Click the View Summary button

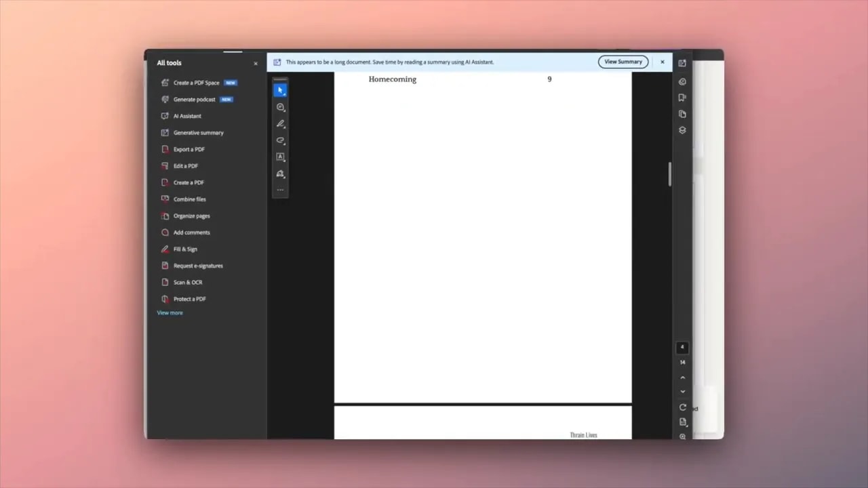point(623,62)
